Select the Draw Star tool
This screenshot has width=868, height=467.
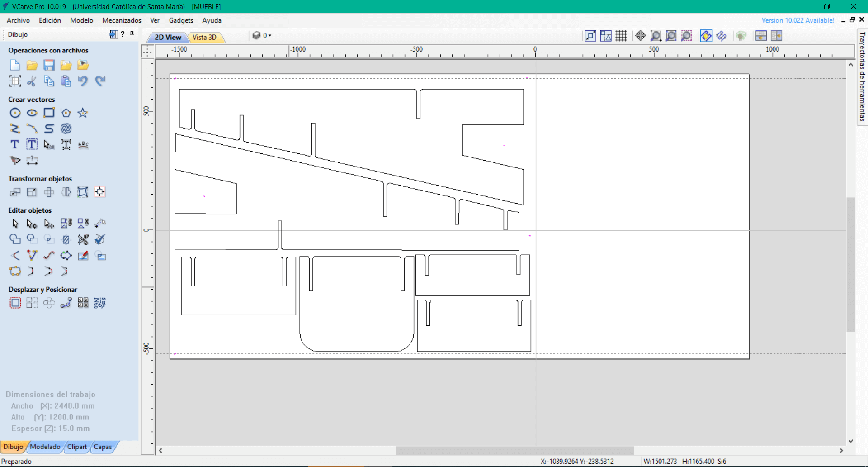[x=83, y=113]
